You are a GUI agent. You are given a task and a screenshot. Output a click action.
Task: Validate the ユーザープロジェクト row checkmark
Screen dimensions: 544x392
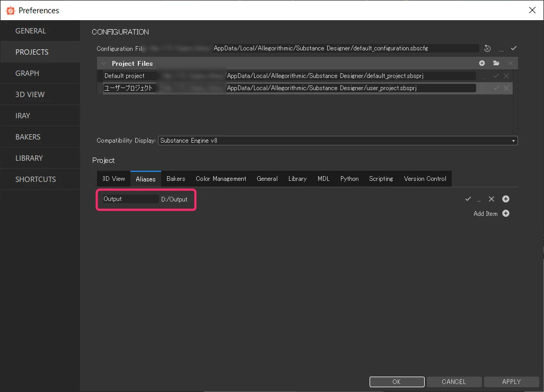pos(496,88)
